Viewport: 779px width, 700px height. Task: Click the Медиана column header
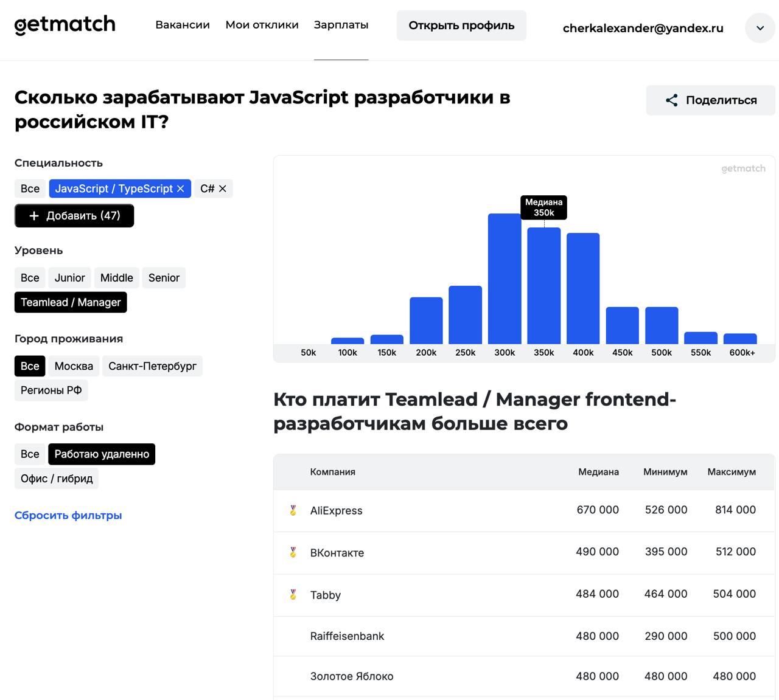point(598,472)
